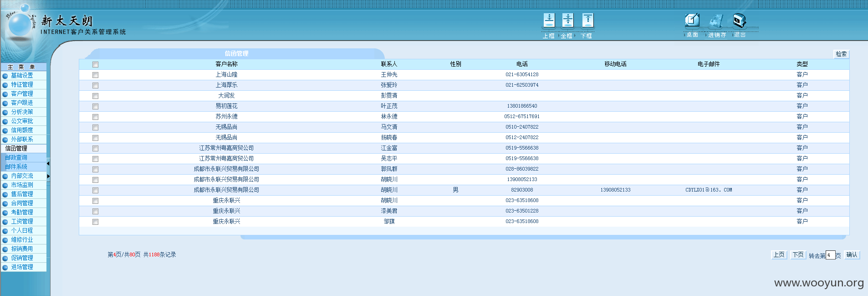Open the 考勤管理 menu item
Screen dimensions: 868x296
click(x=22, y=212)
